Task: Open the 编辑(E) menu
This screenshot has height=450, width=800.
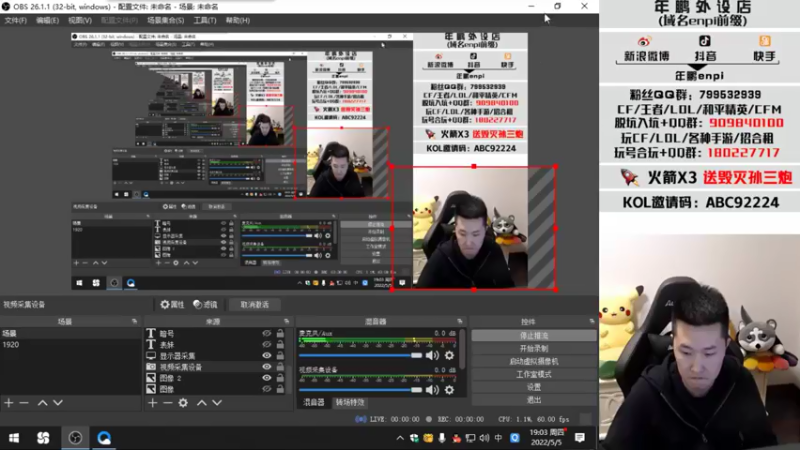Action: [x=47, y=20]
